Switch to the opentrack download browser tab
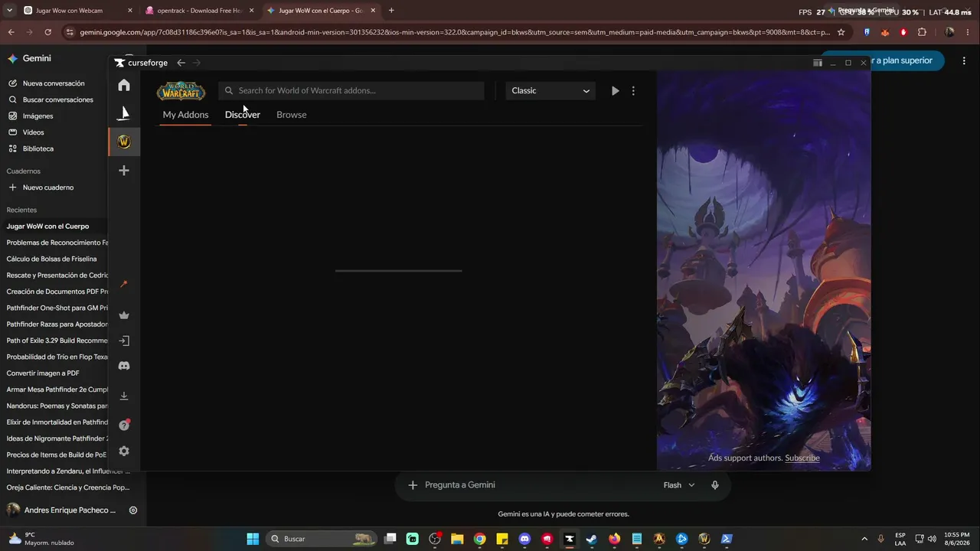Viewport: 980px width, 551px height. [x=199, y=11]
